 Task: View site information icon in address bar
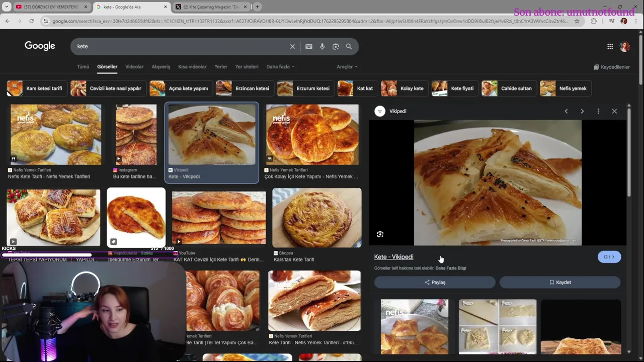(46, 21)
